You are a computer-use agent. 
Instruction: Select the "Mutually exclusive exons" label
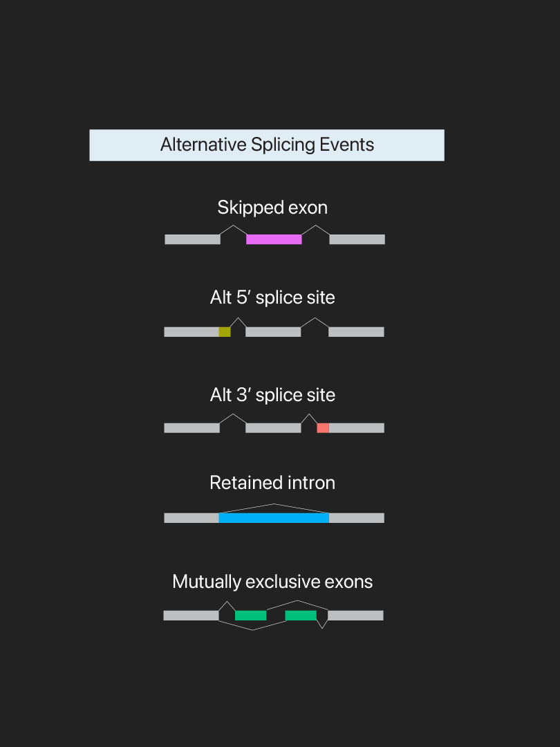272,582
